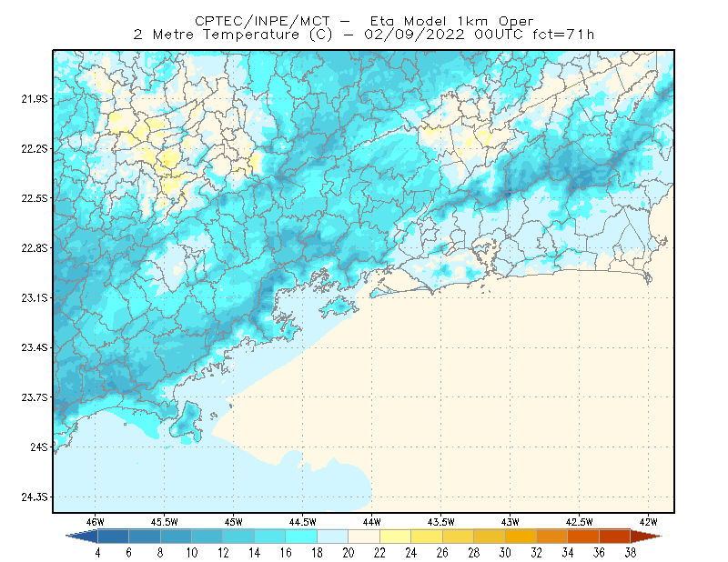Click the 42.5W longitude axis label
The width and height of the screenshot is (728, 562).
[580, 522]
